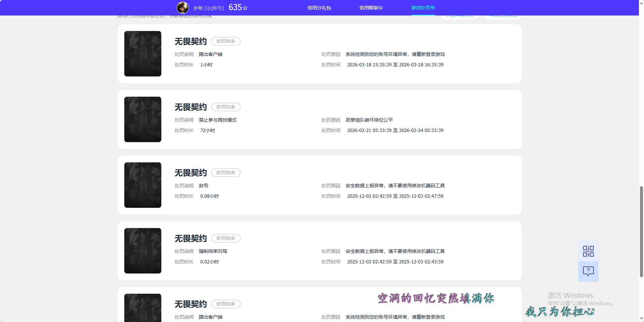
Task: Click the 无畏契约 cover on the 封号 penalty card
Action: 142,185
